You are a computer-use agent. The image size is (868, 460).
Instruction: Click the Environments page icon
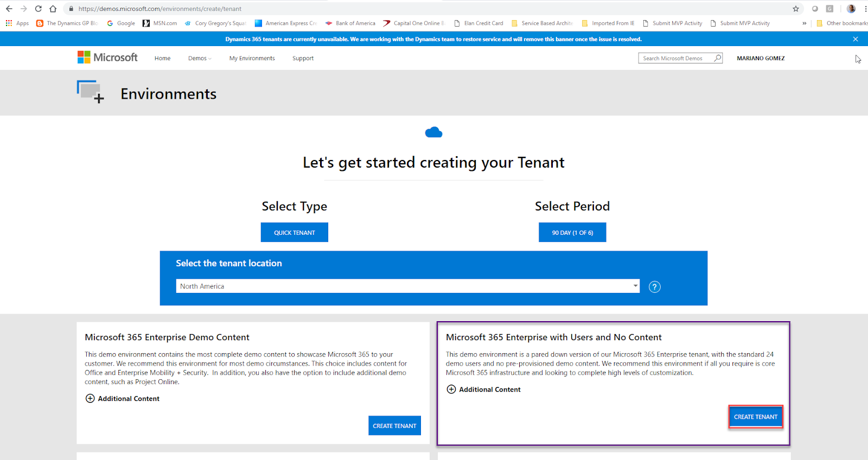90,92
